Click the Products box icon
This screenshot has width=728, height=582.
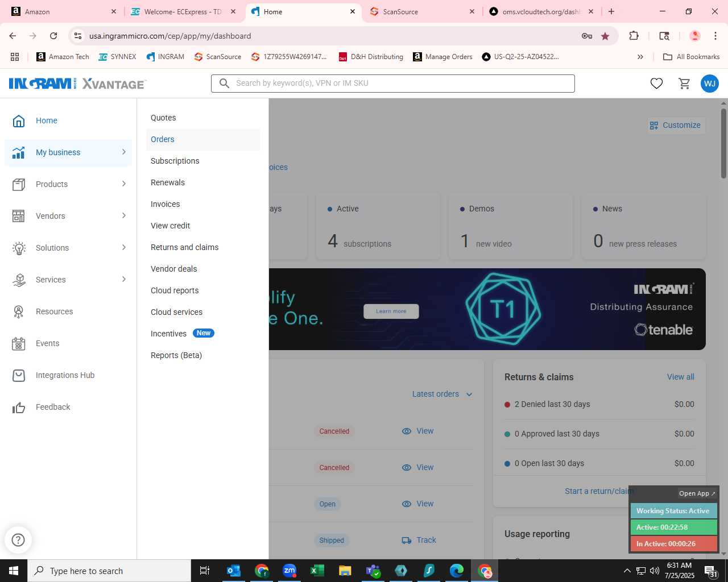19,184
